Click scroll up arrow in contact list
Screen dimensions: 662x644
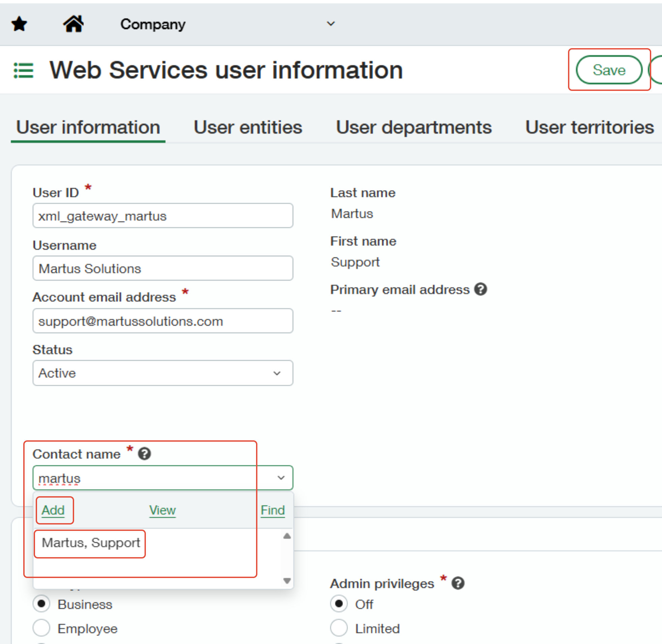[x=287, y=536]
